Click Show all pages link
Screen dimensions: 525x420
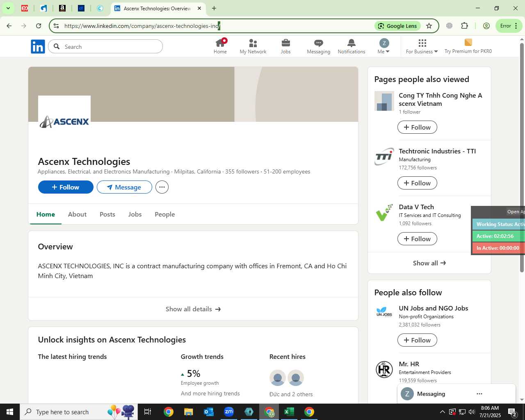pyautogui.click(x=429, y=263)
